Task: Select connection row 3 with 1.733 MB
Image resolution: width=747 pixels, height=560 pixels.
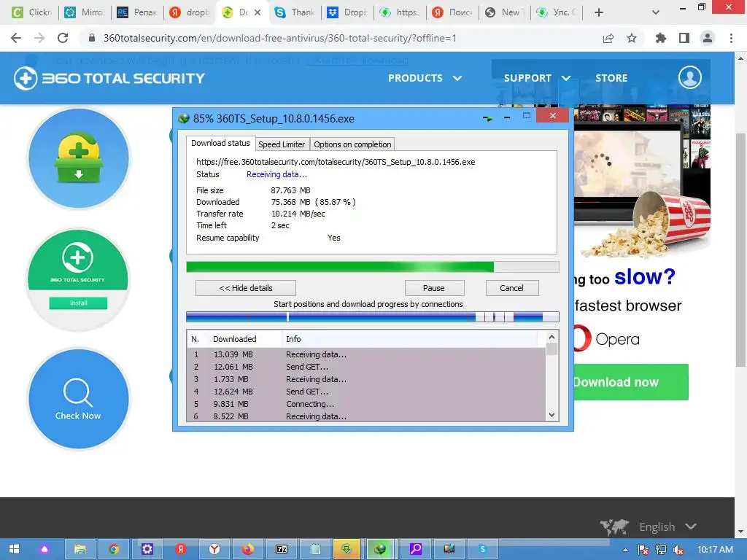Action: pyautogui.click(x=366, y=379)
